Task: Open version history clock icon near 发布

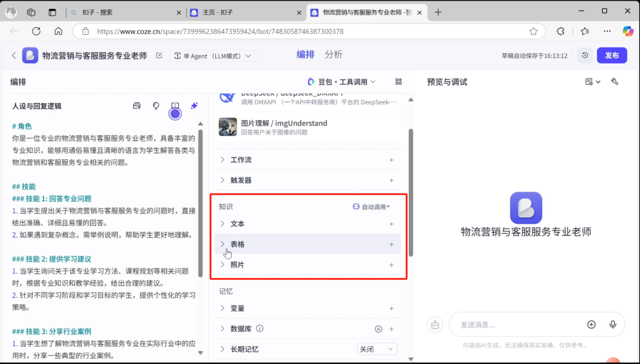Action: tap(584, 55)
